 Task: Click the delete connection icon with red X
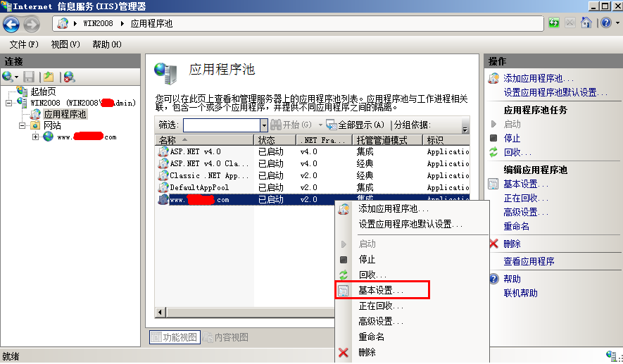coord(69,77)
